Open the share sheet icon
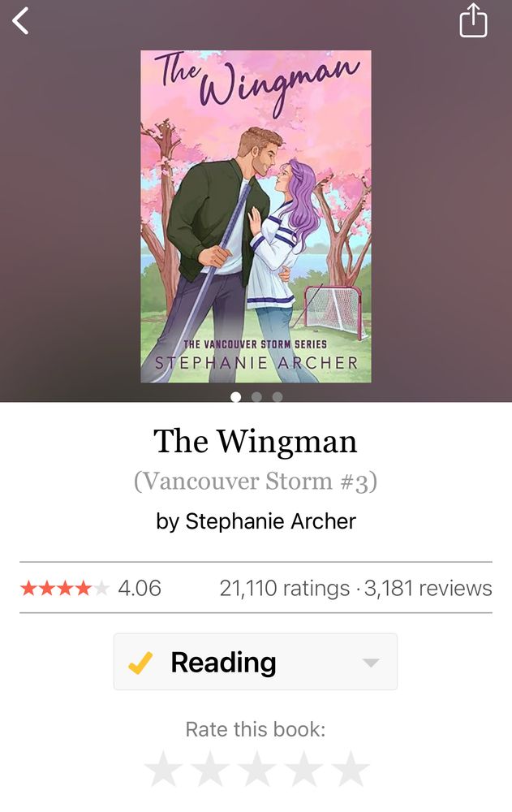The width and height of the screenshot is (512, 812). pos(473,21)
